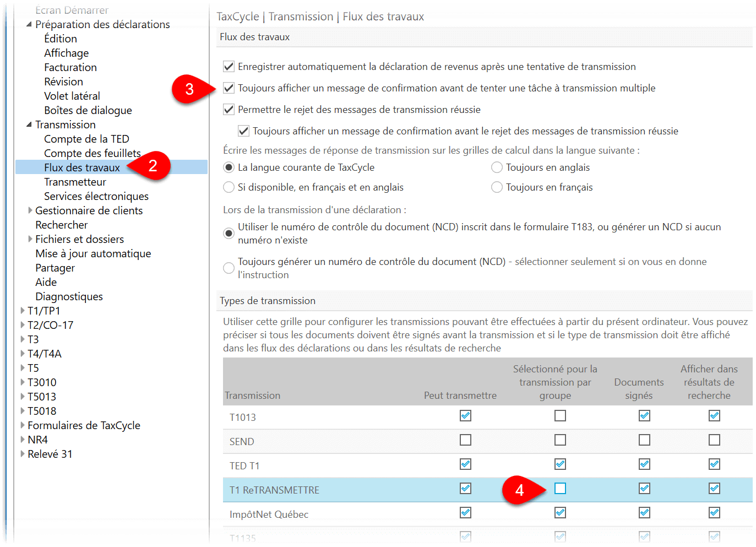Image resolution: width=756 pixels, height=547 pixels.
Task: Select 'Toujours en français' radio option
Action: [497, 187]
